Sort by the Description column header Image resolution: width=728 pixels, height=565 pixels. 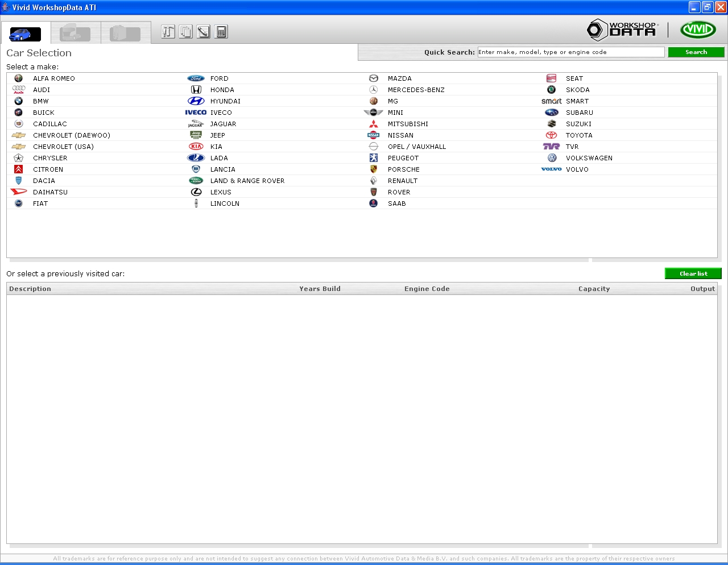(x=30, y=289)
